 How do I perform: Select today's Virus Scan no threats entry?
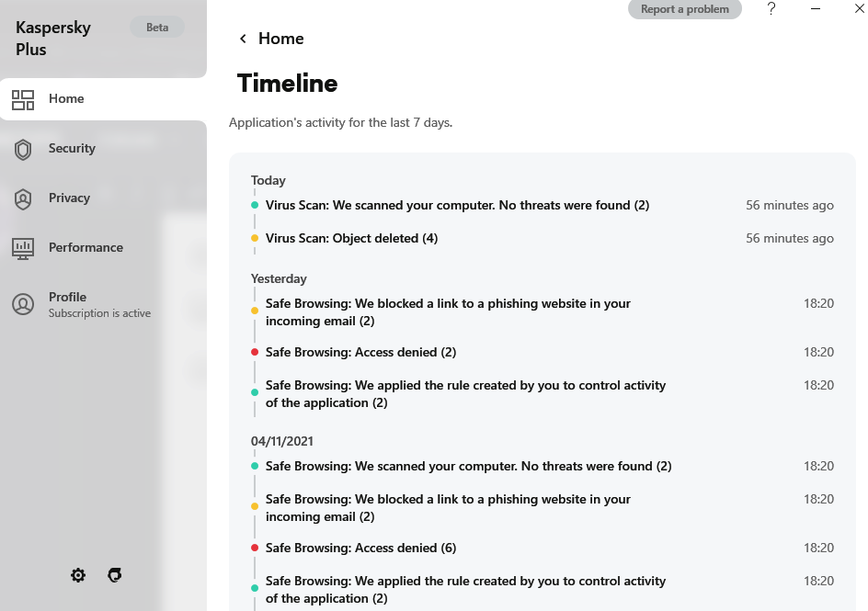457,205
